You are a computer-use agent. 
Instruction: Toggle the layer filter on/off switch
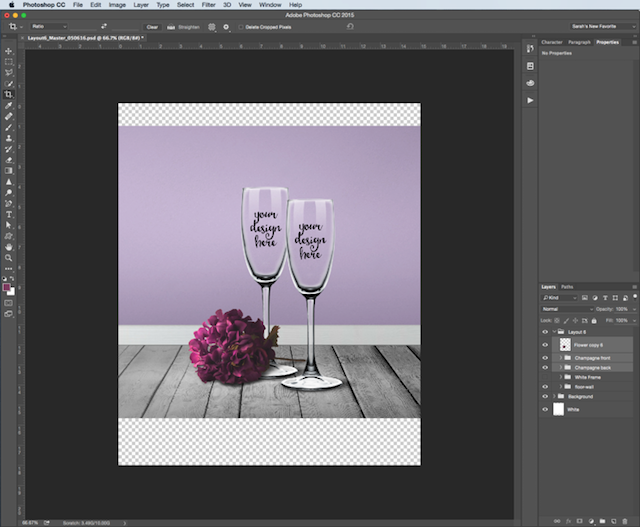pos(635,297)
